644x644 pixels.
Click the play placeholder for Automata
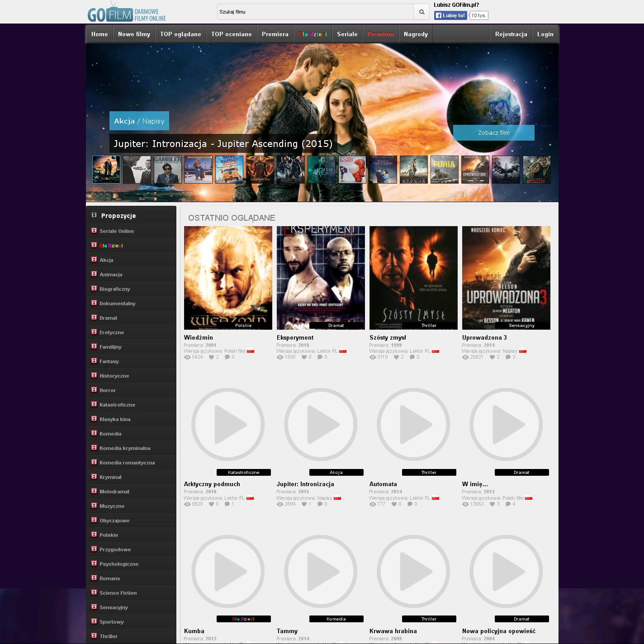point(413,424)
